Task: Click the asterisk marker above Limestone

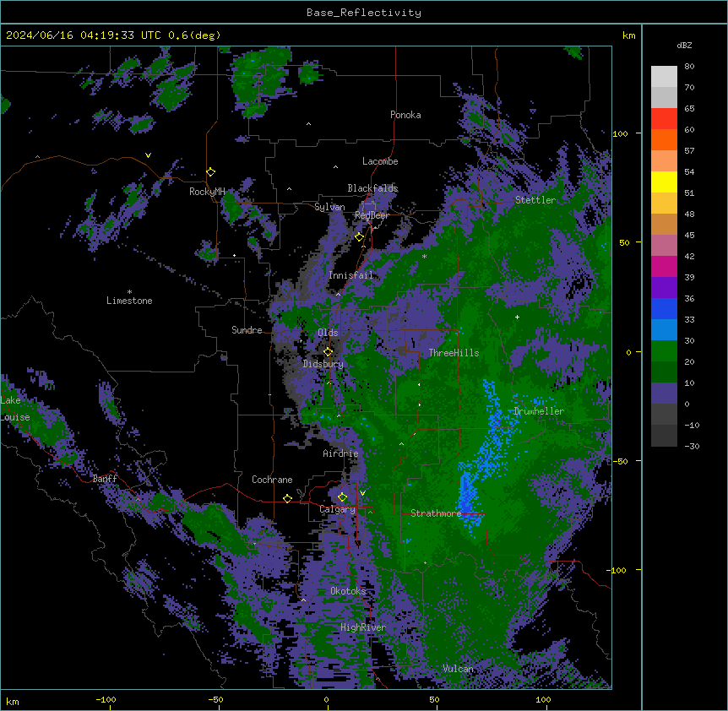Action: [129, 292]
